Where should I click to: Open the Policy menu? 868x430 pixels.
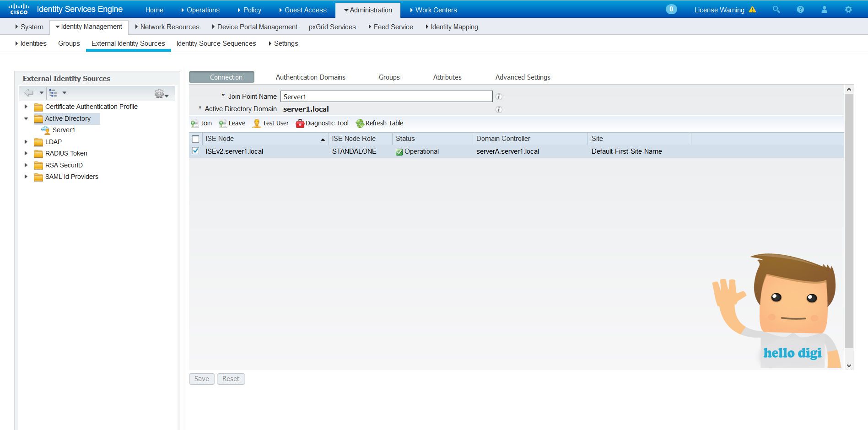pyautogui.click(x=249, y=10)
